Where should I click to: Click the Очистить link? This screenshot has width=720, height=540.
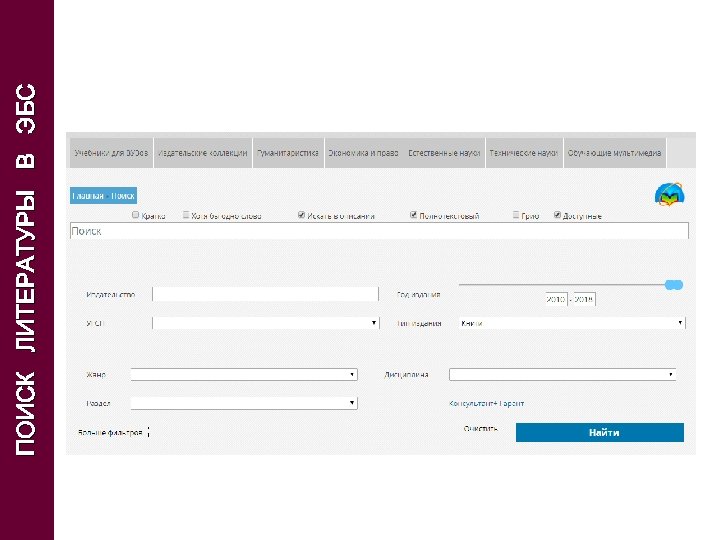(x=480, y=428)
